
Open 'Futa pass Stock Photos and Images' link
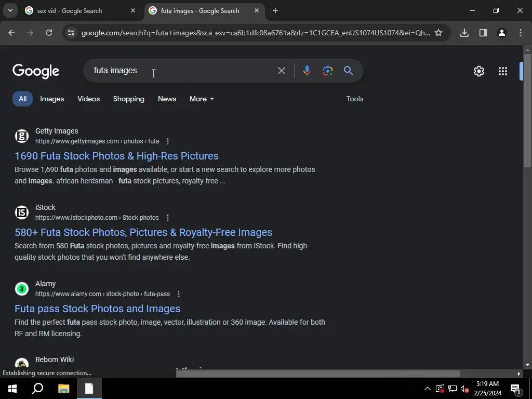click(x=97, y=309)
